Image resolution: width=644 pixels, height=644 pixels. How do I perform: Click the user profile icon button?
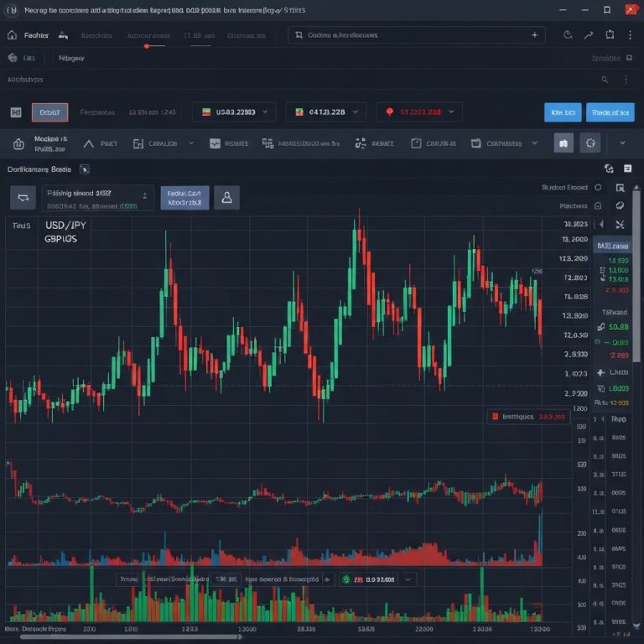[x=226, y=197]
